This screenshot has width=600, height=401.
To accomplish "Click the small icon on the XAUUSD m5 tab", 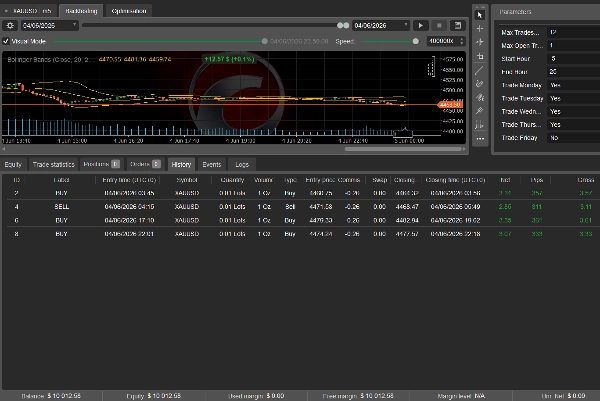I will pyautogui.click(x=7, y=11).
